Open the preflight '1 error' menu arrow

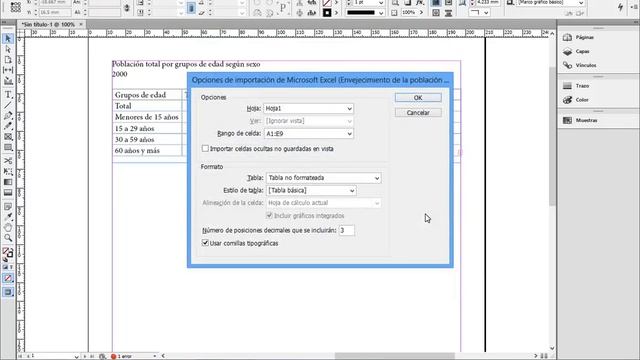[x=154, y=356]
